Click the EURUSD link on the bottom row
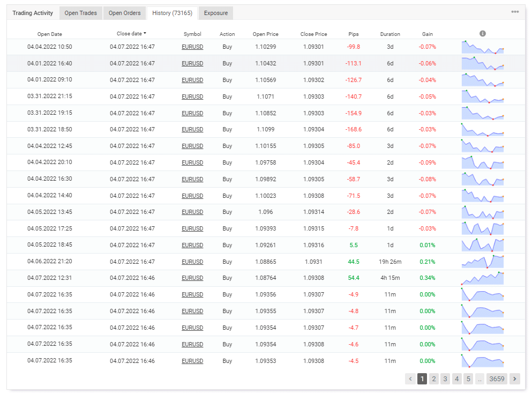532x393 pixels. (x=192, y=361)
